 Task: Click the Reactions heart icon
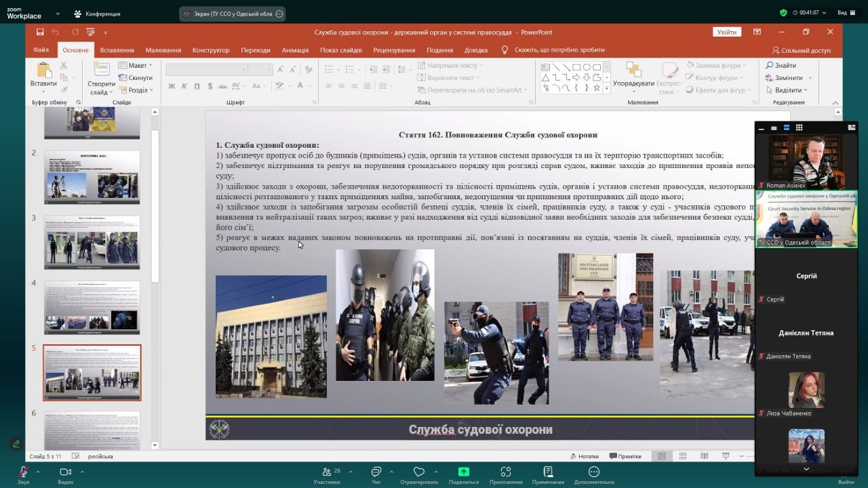(418, 472)
